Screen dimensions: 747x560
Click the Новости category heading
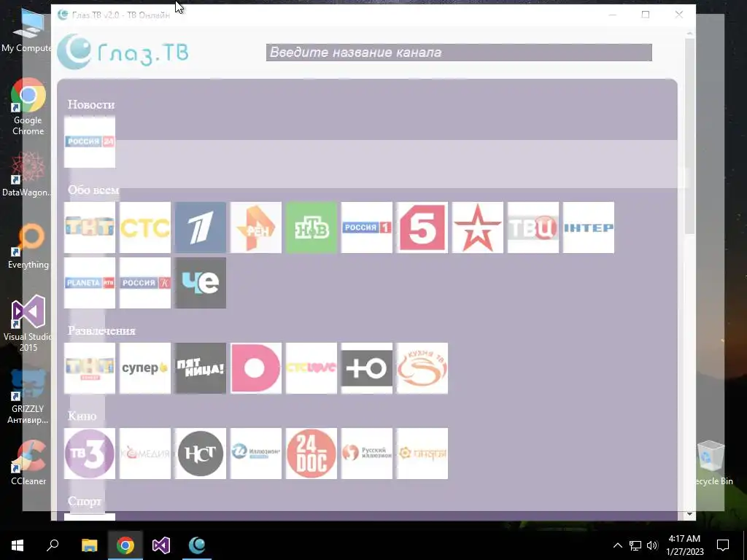tap(91, 104)
